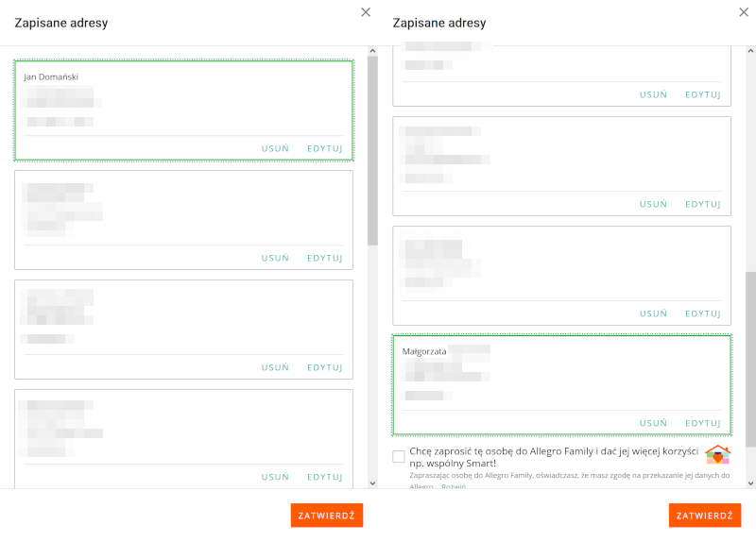Image resolution: width=756 pixels, height=542 pixels.
Task: Click the Allegro Family house icon
Action: pyautogui.click(x=718, y=455)
